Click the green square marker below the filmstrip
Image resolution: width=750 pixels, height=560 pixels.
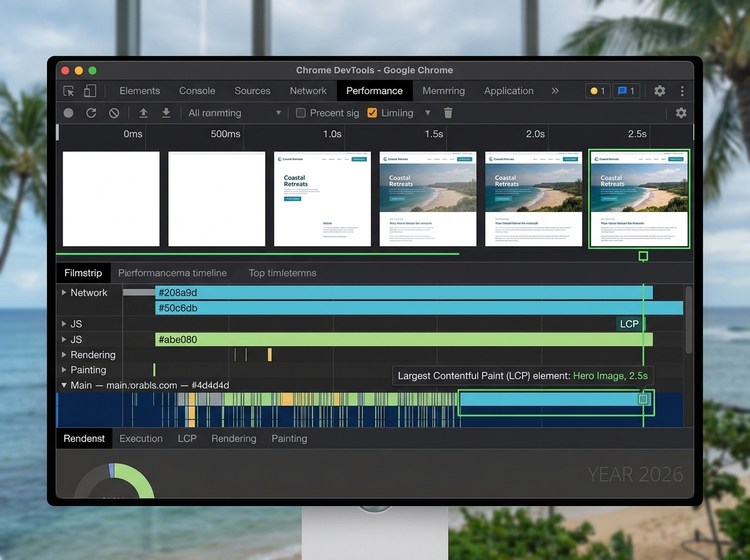tap(643, 256)
